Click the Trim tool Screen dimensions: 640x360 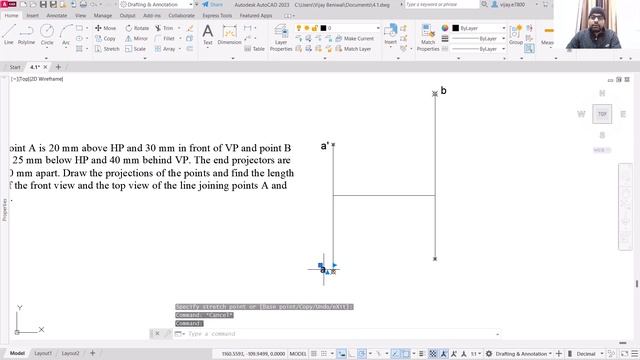tap(164, 28)
